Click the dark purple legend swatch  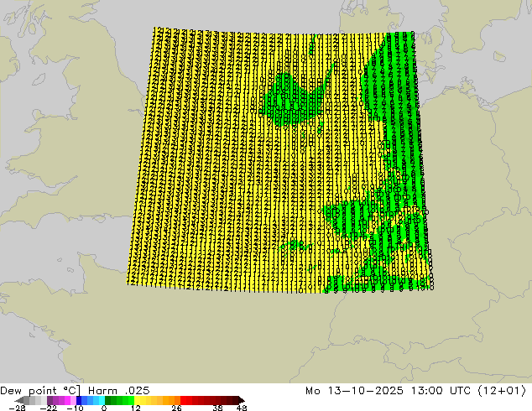pos(50,400)
